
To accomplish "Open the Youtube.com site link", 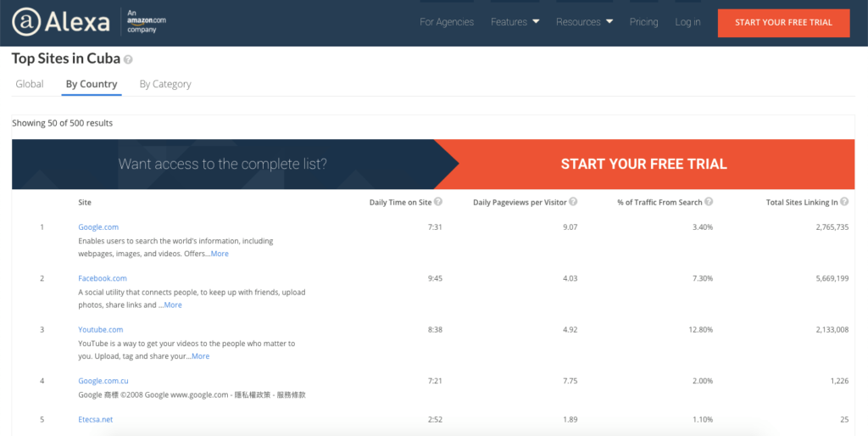I will (x=101, y=330).
